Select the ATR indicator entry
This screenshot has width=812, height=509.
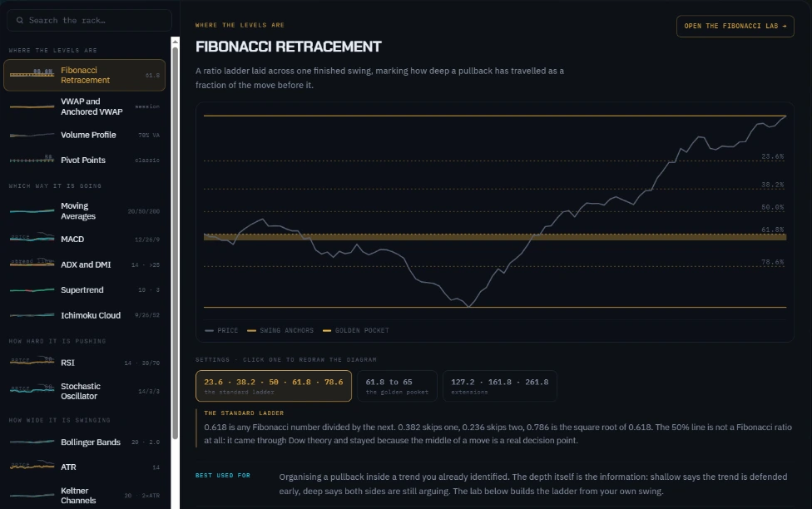(x=84, y=467)
